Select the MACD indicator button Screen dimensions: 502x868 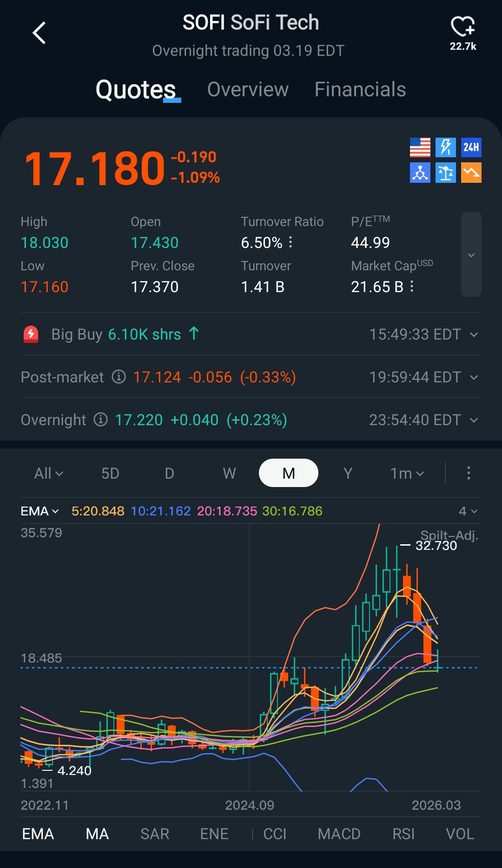point(339,834)
